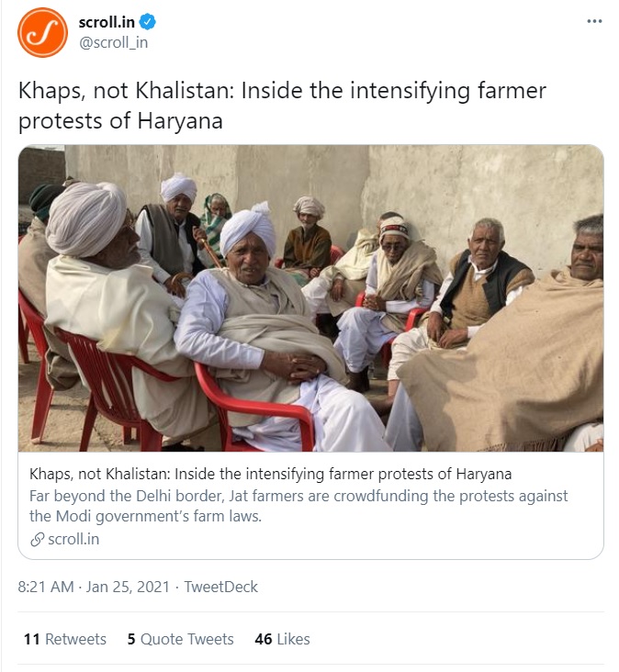
Task: Click the Jan 25, 2021 date
Action: 129,587
